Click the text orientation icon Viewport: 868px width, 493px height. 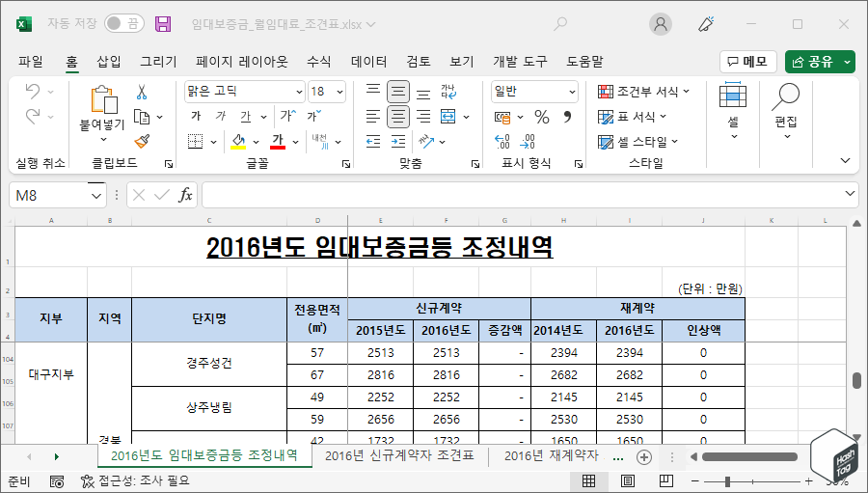click(426, 141)
